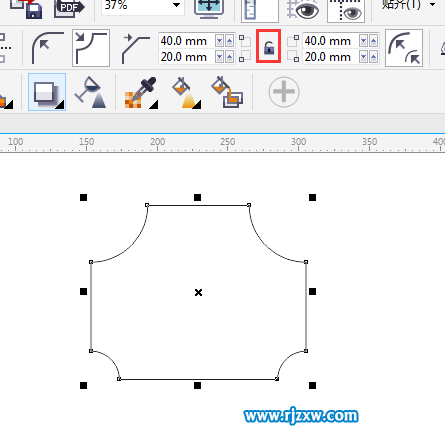
Task: Select the round corner style icon
Action: point(47,48)
